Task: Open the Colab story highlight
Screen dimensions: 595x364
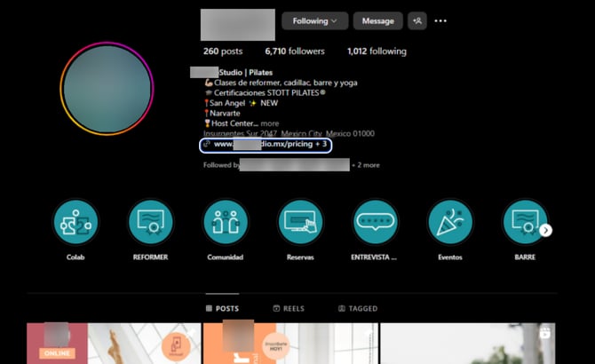Action: 75,222
